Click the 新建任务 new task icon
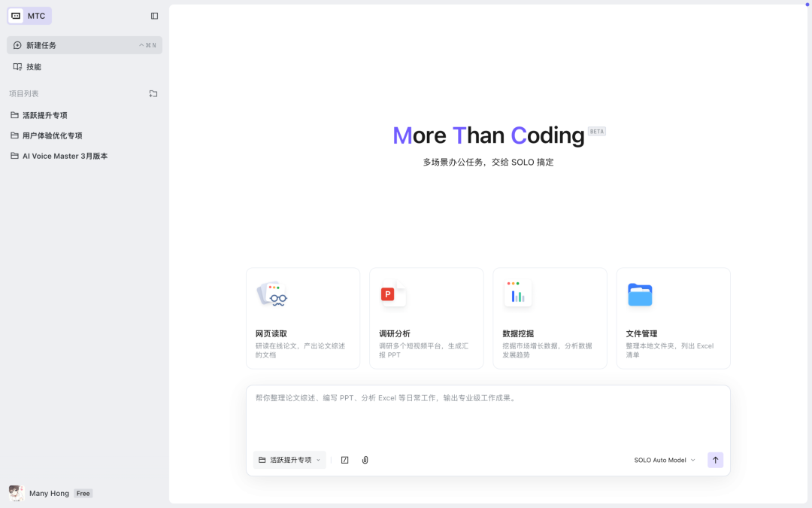 tap(17, 45)
